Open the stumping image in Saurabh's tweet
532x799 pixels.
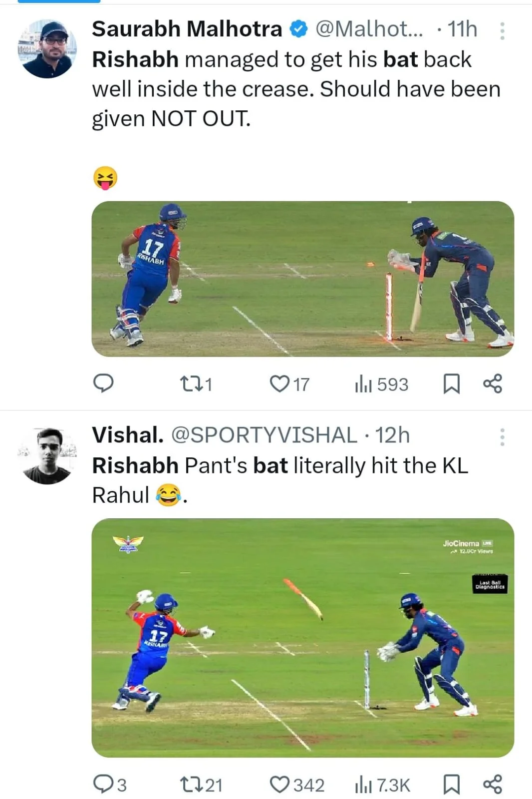(302, 279)
